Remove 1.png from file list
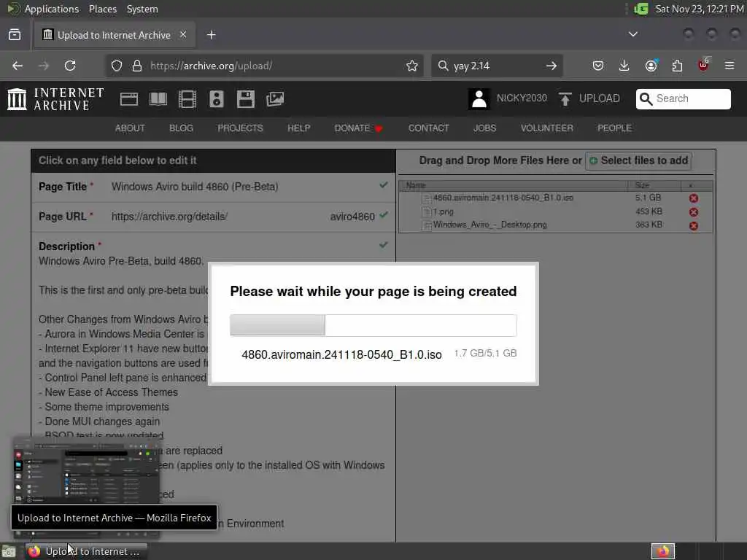 [694, 212]
